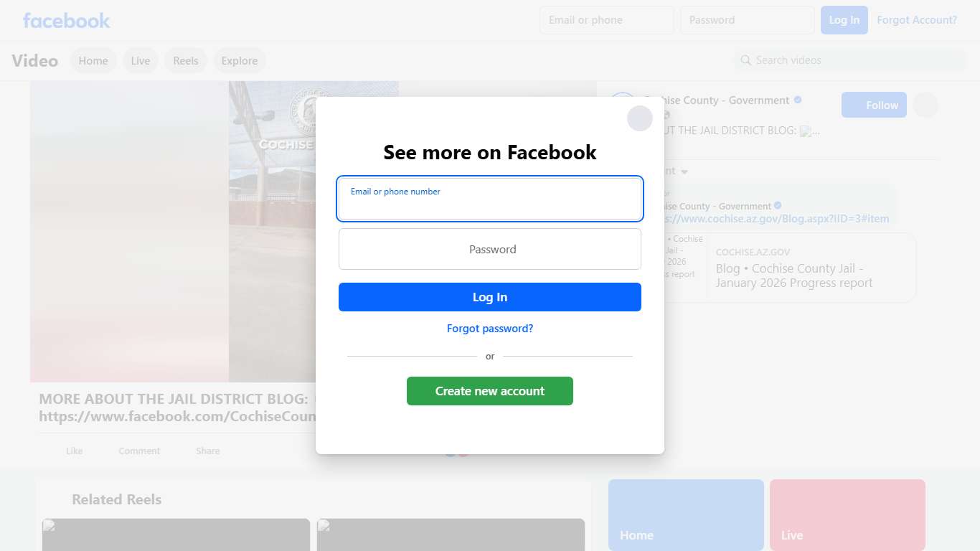
Task: Click the header Email or phone field
Action: click(607, 20)
